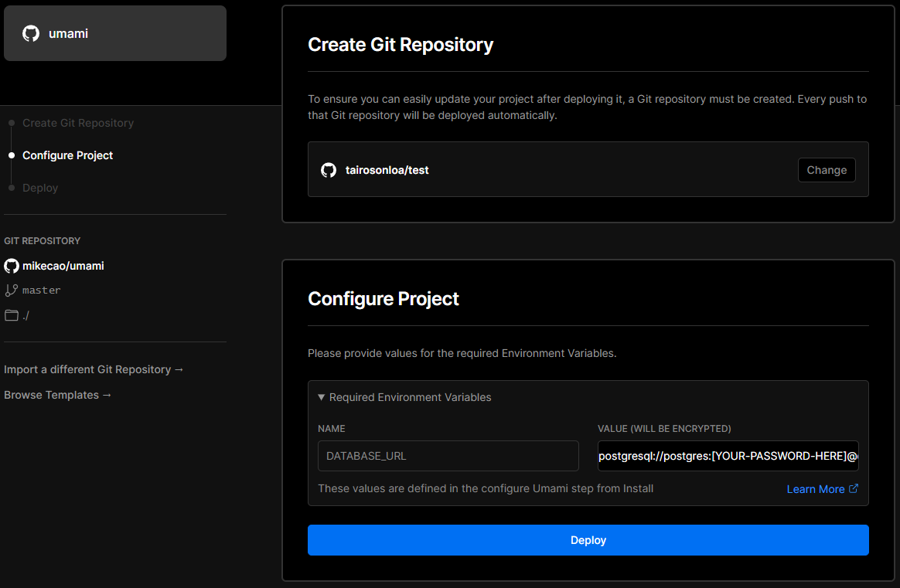
Task: Collapse the Required Environment Variables section
Action: [x=322, y=397]
